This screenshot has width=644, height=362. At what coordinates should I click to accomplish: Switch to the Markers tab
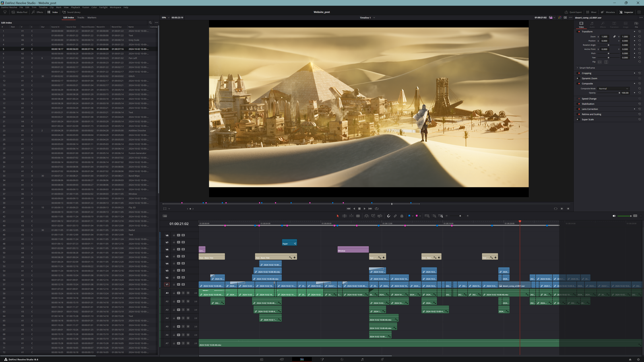point(92,18)
